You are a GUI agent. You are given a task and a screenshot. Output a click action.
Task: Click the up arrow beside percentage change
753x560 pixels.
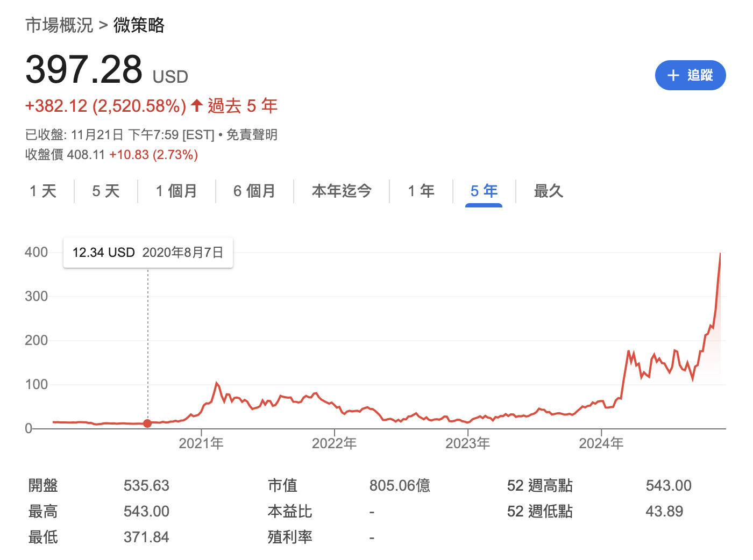click(197, 105)
